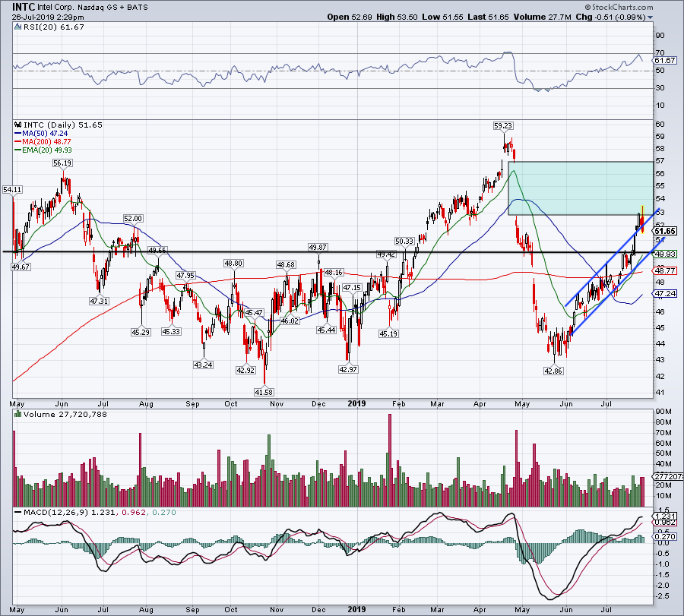
Task: Click the 61.67 RSI axis tag
Action: [x=666, y=61]
